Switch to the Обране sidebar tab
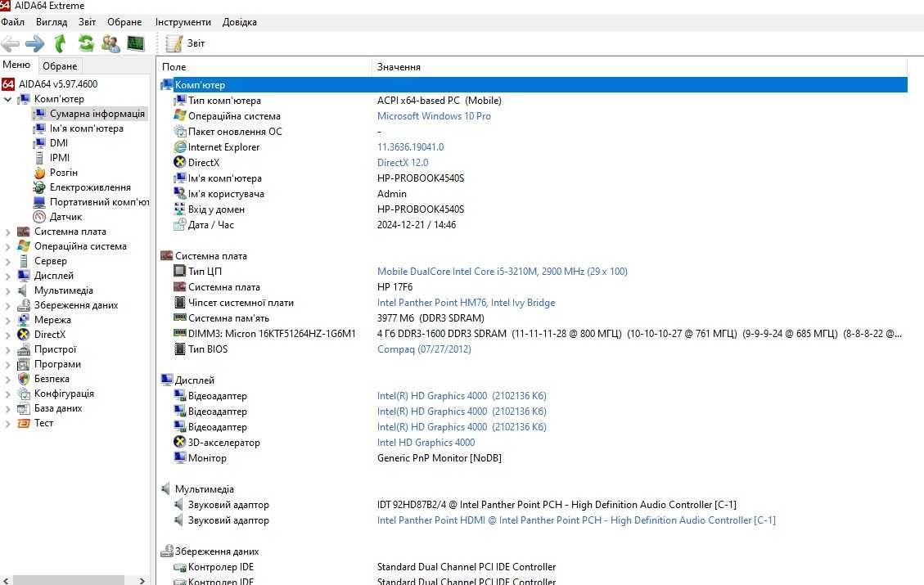This screenshot has height=585, width=924. pos(60,66)
